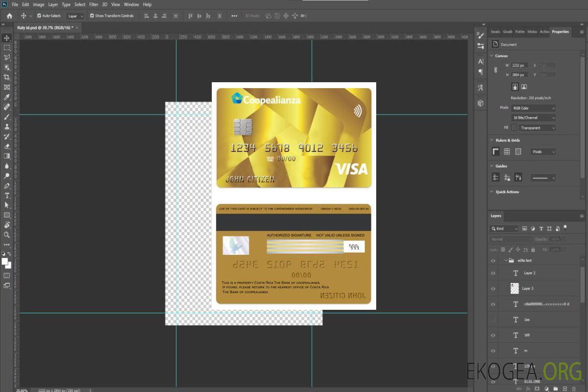Switch to the Actions panel tab
This screenshot has height=392, width=588.
click(544, 32)
